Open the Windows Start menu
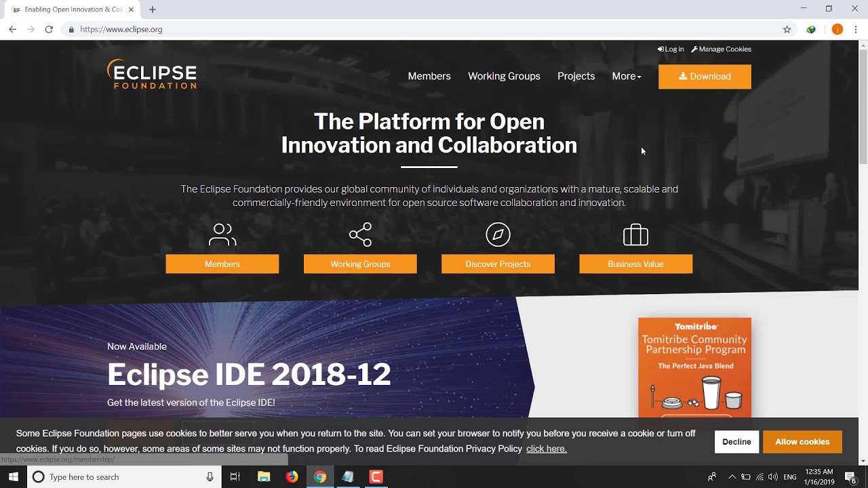Screen dimensions: 868x488 coord(14,476)
